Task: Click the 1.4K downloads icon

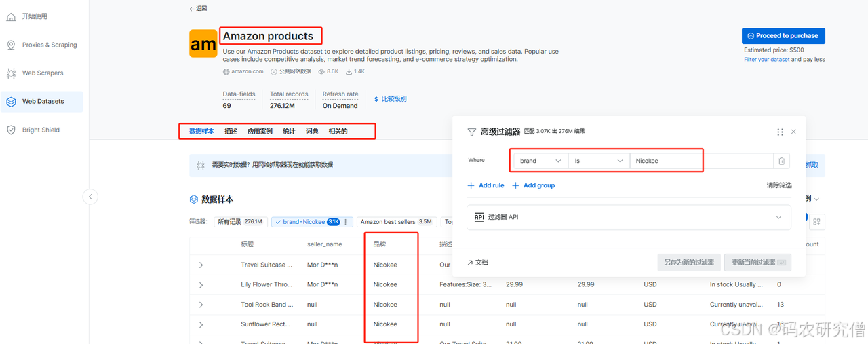Action: click(349, 71)
